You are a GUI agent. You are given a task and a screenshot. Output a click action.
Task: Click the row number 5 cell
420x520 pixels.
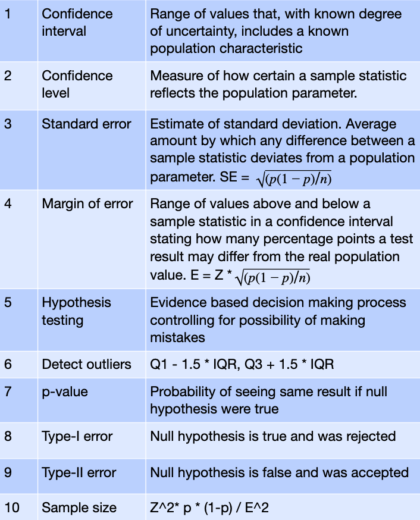tap(18, 319)
